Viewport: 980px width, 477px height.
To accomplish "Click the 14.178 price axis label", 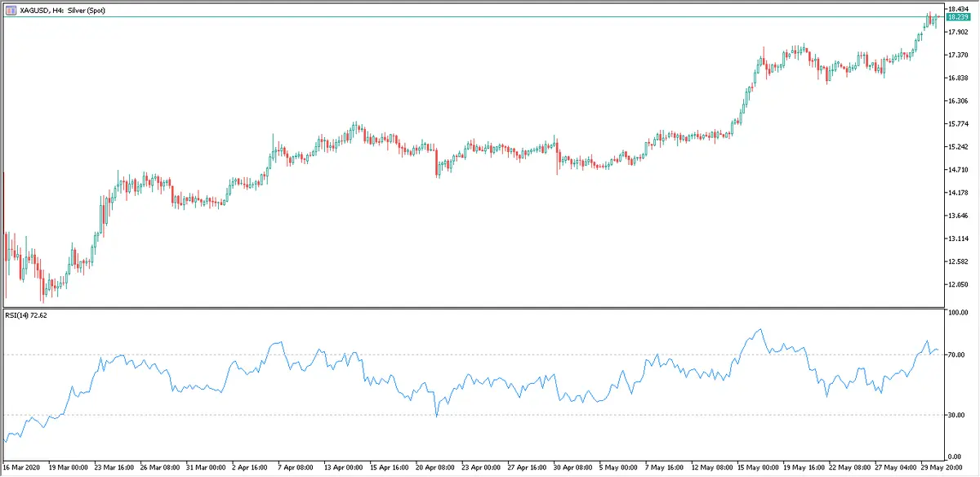I will pyautogui.click(x=956, y=193).
